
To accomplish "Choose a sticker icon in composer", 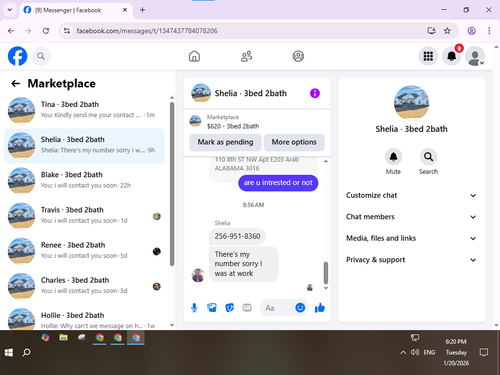I will (x=230, y=308).
